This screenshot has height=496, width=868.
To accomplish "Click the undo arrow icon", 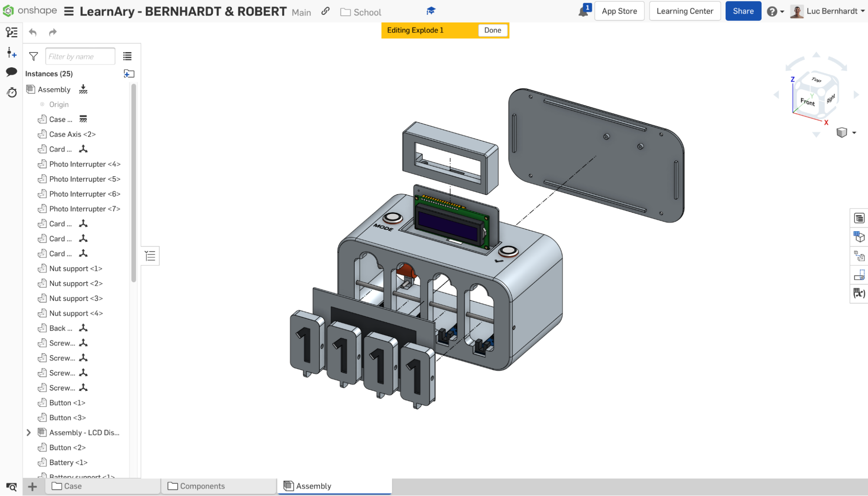I will click(x=33, y=32).
